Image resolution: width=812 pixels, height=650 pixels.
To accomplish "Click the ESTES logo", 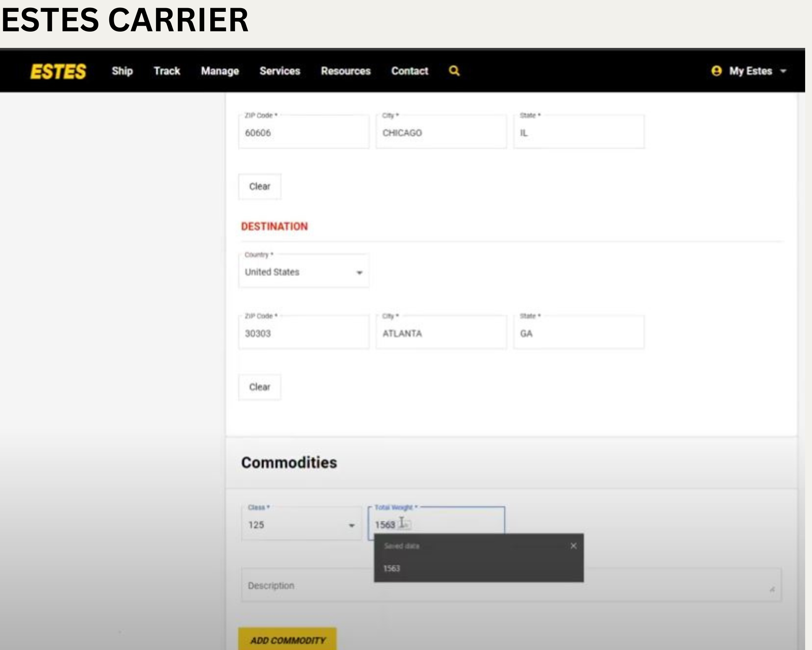I will 58,71.
